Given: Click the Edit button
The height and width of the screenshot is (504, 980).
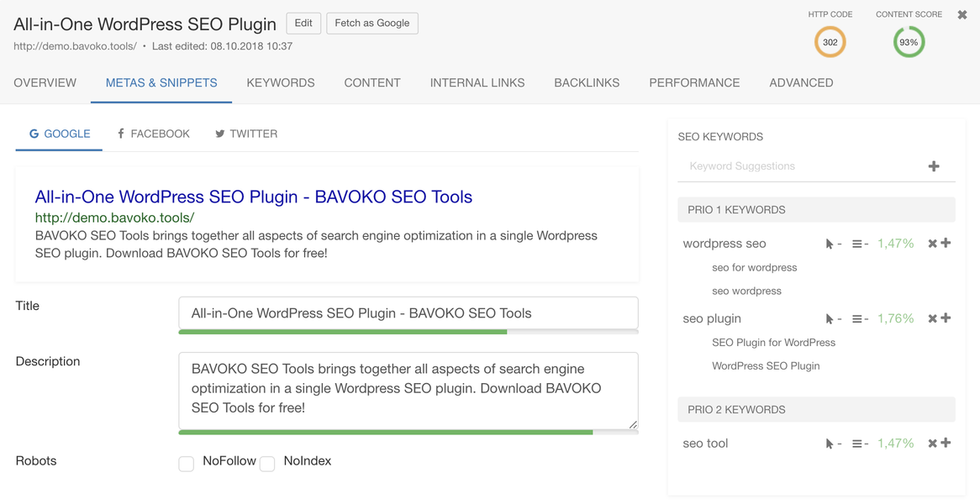Looking at the screenshot, I should tap(303, 24).
